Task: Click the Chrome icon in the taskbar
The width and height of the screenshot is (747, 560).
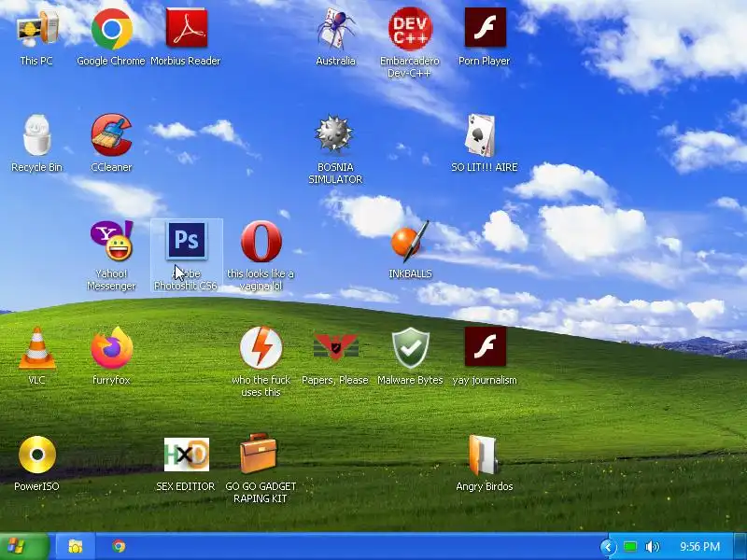Action: point(119,546)
